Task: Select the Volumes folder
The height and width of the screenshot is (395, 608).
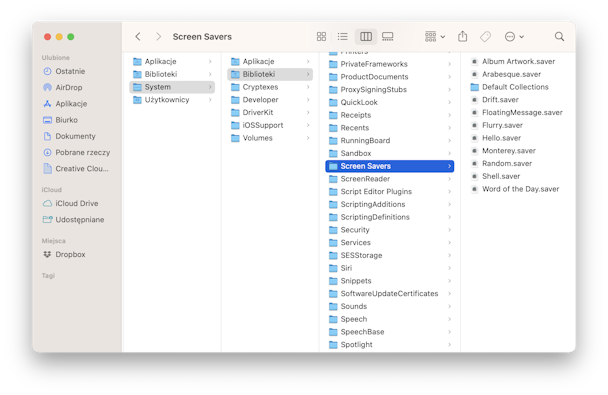Action: tap(270, 138)
